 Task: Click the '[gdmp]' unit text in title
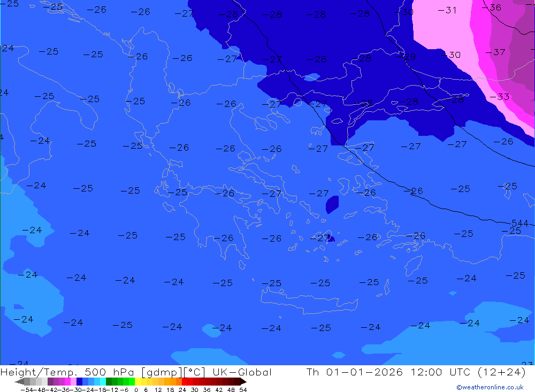point(162,372)
